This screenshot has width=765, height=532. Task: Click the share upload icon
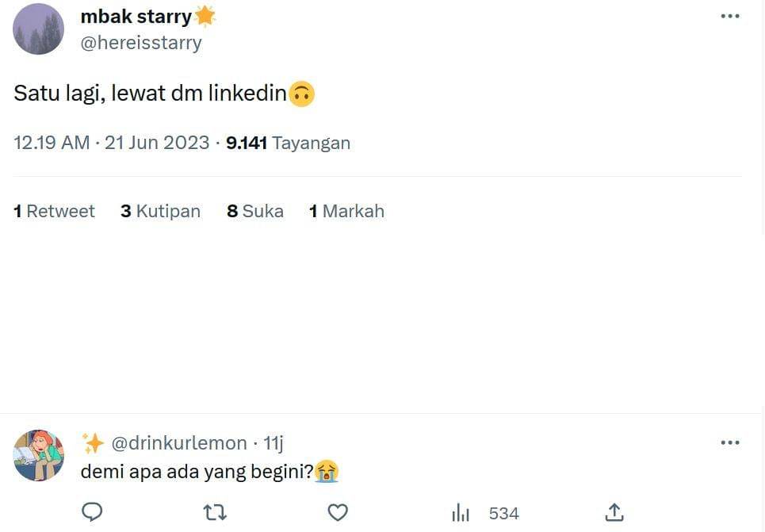pyautogui.click(x=614, y=513)
